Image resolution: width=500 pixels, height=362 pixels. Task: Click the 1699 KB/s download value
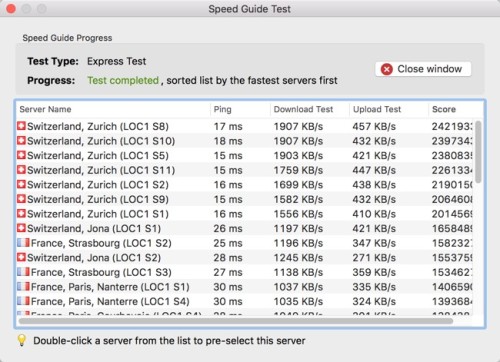(x=298, y=185)
